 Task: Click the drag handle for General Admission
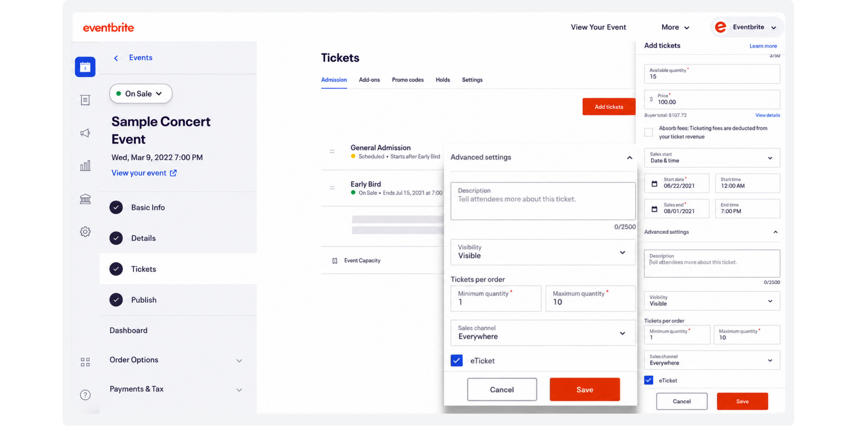pyautogui.click(x=332, y=151)
